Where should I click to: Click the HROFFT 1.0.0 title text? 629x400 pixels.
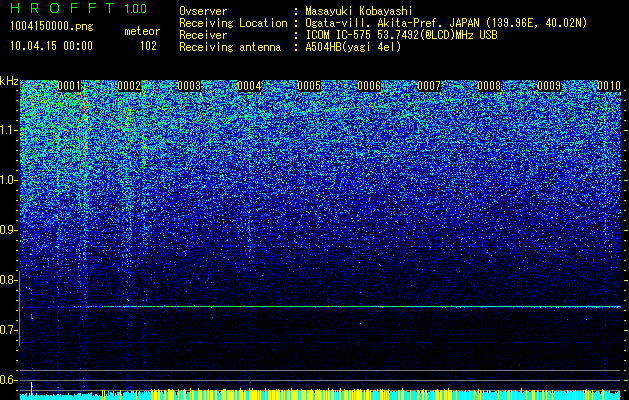(79, 8)
